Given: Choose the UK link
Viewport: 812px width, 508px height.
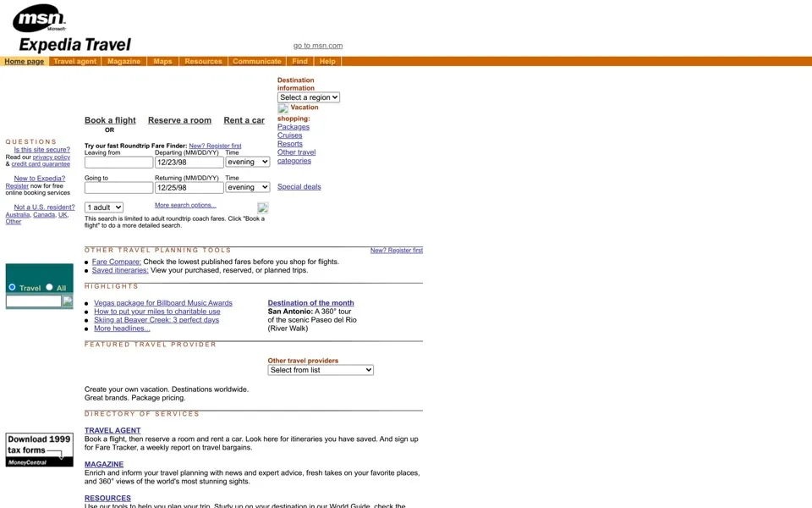Looking at the screenshot, I should point(63,214).
